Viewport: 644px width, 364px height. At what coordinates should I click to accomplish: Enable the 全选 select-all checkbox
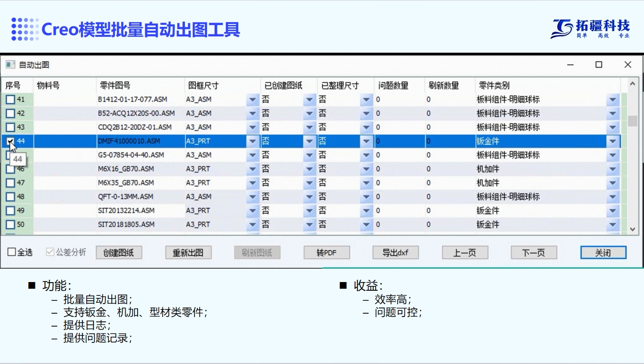pyautogui.click(x=11, y=252)
